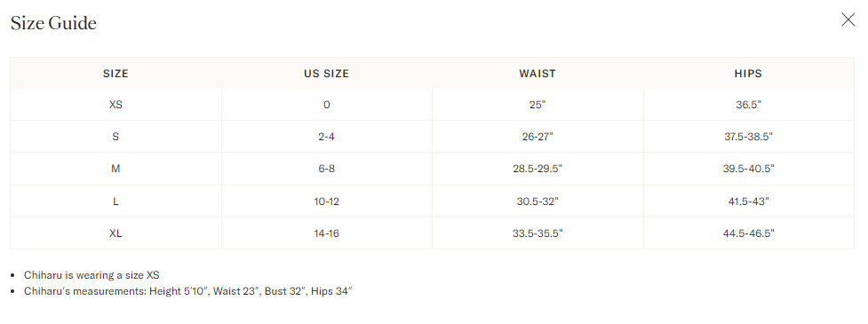Click hips 36.5" cell

(x=748, y=105)
